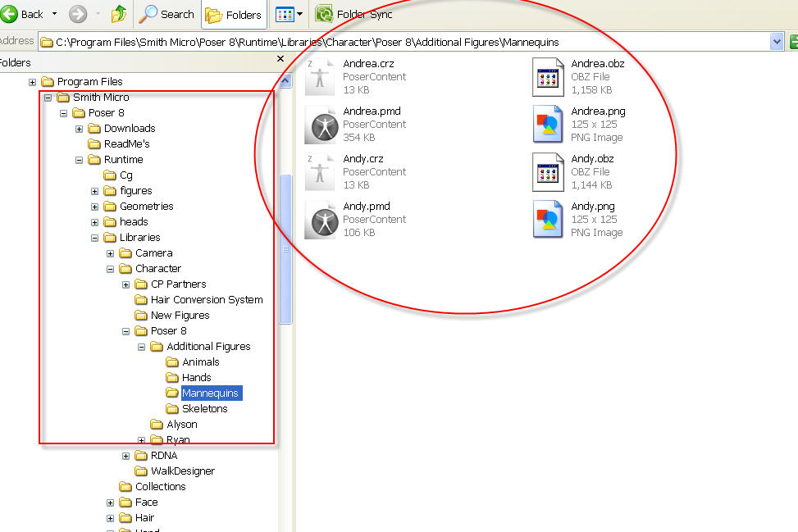The width and height of the screenshot is (798, 532).
Task: Select the ReadMe's folder
Action: (x=127, y=144)
